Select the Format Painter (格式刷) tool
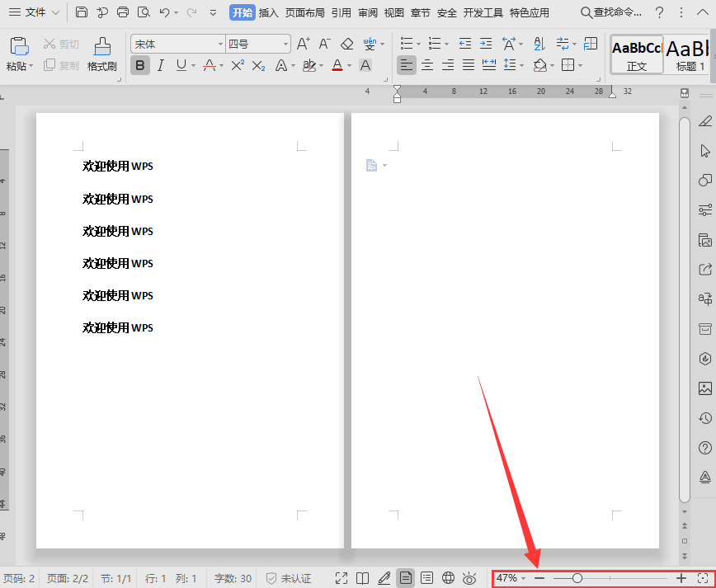The width and height of the screenshot is (716, 588). 102,54
